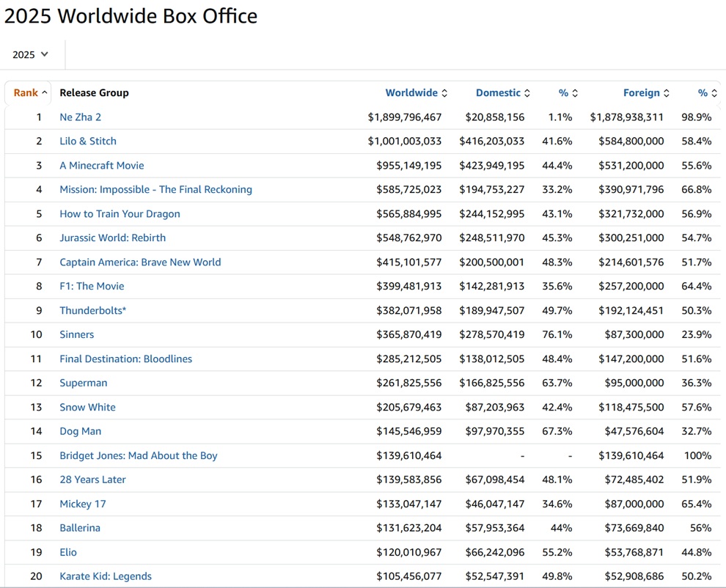The image size is (726, 588).
Task: Select foreign gross $214,601,576
Action: point(631,262)
